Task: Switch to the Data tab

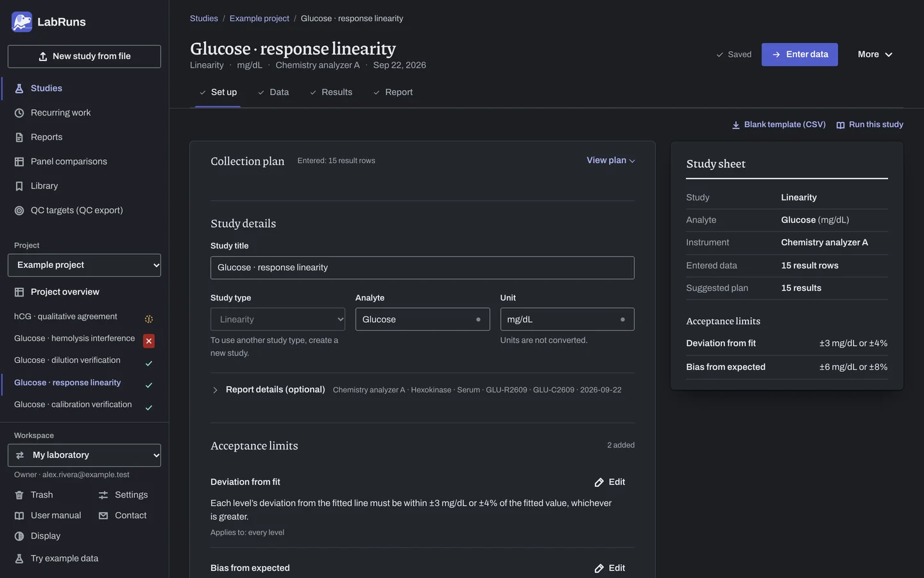Action: click(x=273, y=92)
